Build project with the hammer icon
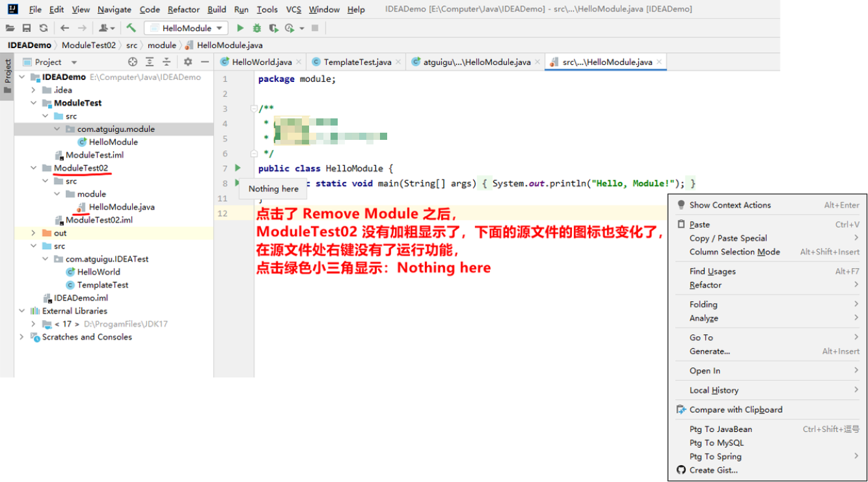Image resolution: width=868 pixels, height=482 pixels. [x=131, y=28]
